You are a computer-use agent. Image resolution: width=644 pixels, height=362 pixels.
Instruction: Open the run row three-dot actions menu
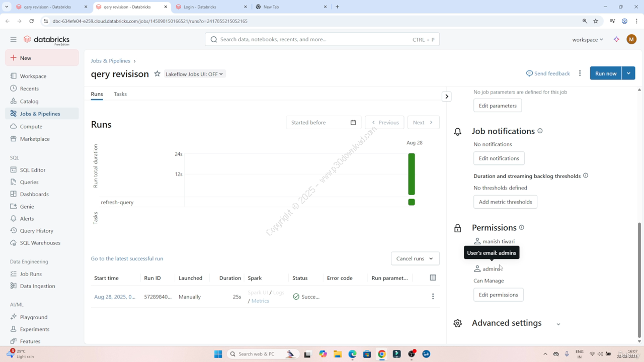433,297
